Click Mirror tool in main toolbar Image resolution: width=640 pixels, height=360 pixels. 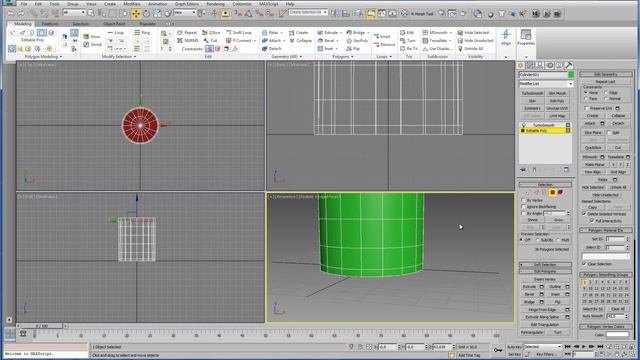[x=335, y=14]
